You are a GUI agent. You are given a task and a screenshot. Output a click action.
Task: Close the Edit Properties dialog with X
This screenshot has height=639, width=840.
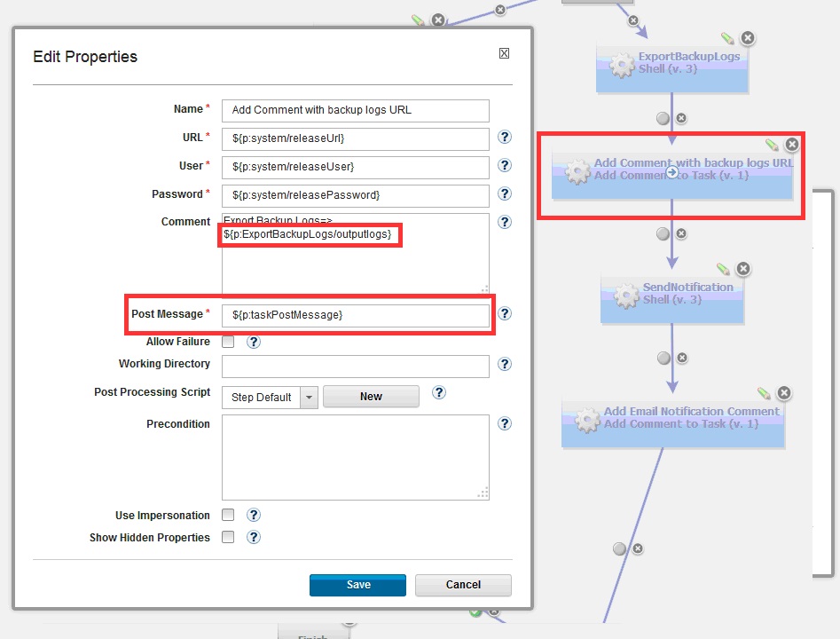504,53
